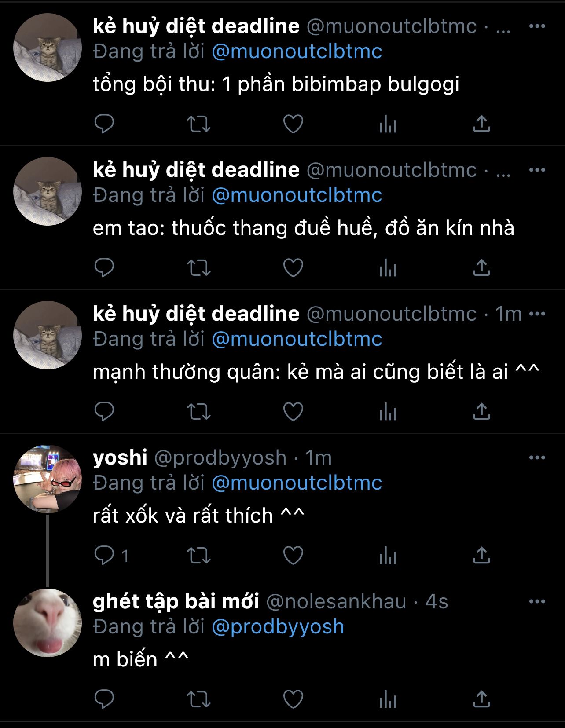Open 'kẻ huỷ diệt deadline' name in first tweet
This screenshot has height=728, width=565.
196,26
